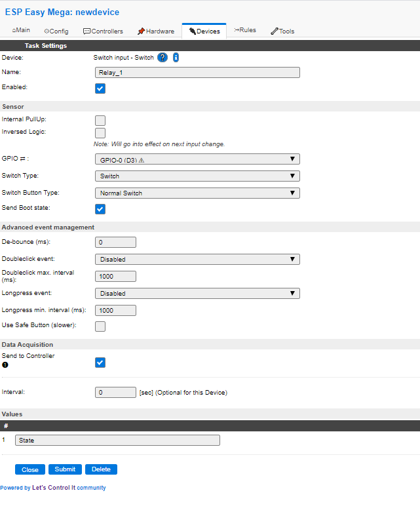The image size is (420, 512).
Task: Toggle the Inversed Logic checkbox
Action: click(x=100, y=133)
